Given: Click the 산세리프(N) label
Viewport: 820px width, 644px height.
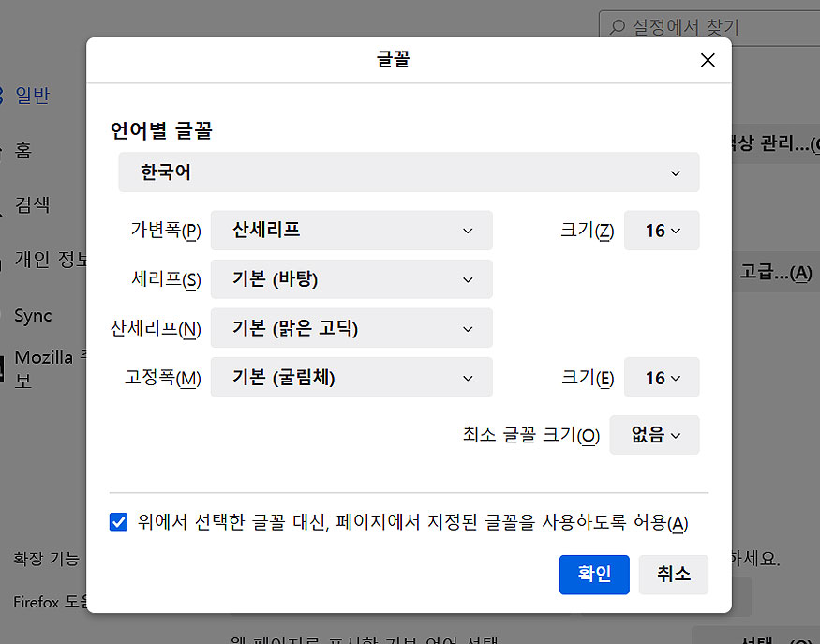Looking at the screenshot, I should click(156, 328).
